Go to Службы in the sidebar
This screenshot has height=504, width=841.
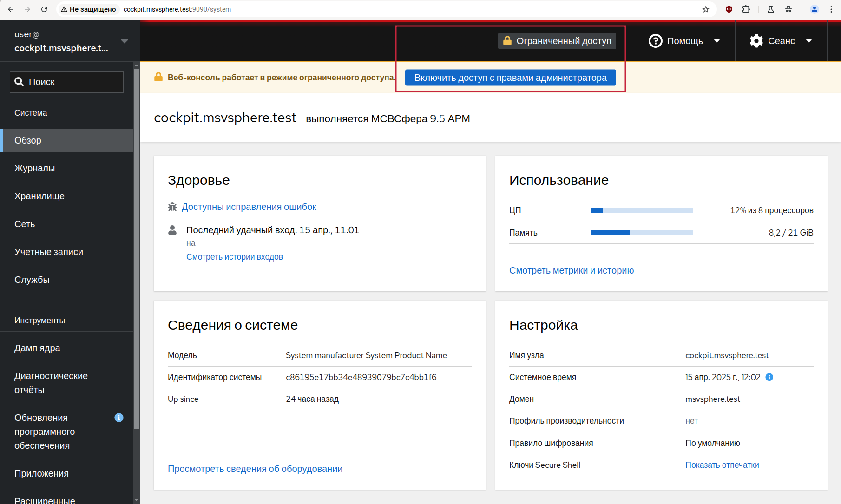click(x=32, y=280)
